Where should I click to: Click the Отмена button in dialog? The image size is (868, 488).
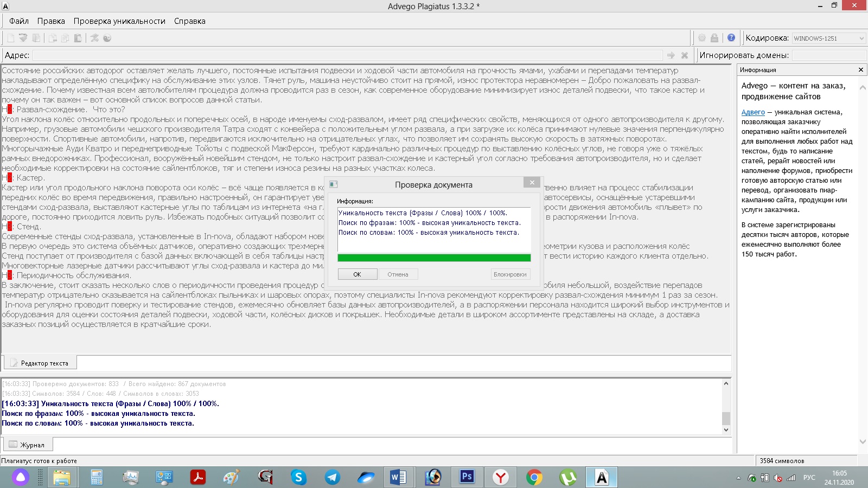coord(398,274)
